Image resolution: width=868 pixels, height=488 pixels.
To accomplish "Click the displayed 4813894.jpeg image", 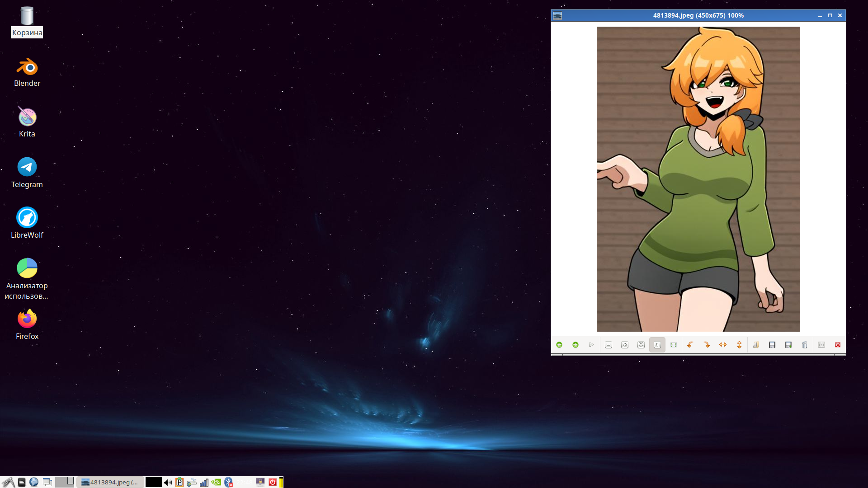I will 698,179.
